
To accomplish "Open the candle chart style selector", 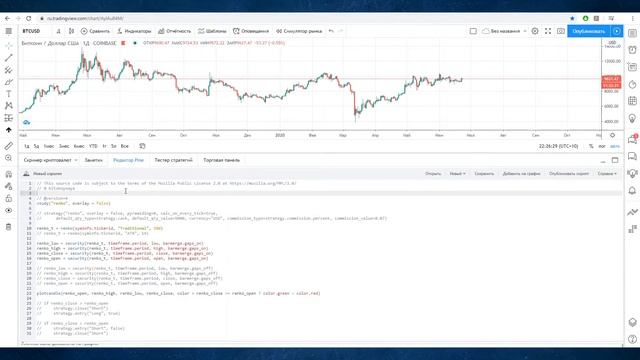I will click(71, 31).
